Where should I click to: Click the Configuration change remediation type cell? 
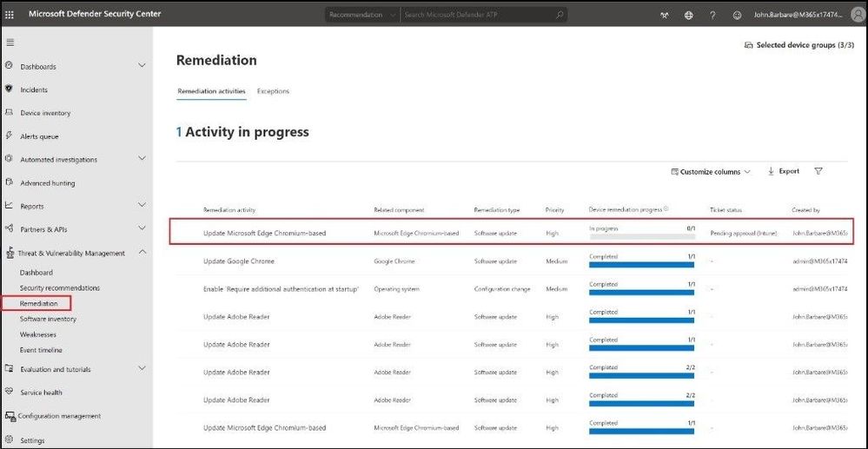point(502,289)
